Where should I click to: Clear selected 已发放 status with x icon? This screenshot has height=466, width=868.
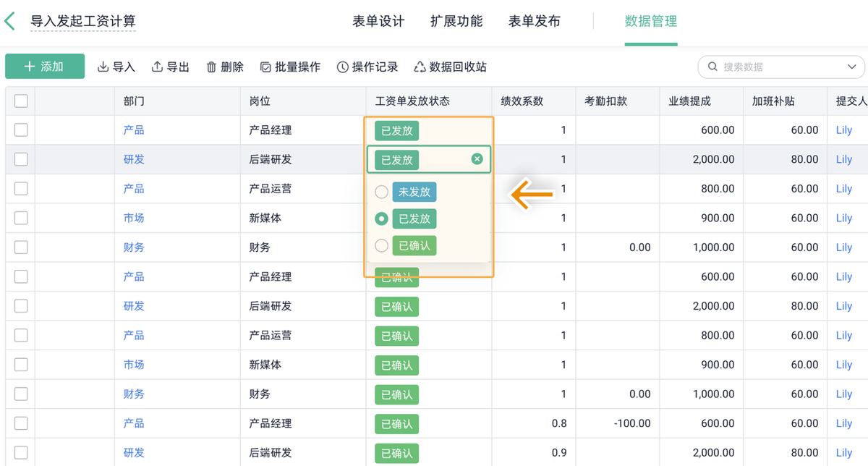[477, 159]
